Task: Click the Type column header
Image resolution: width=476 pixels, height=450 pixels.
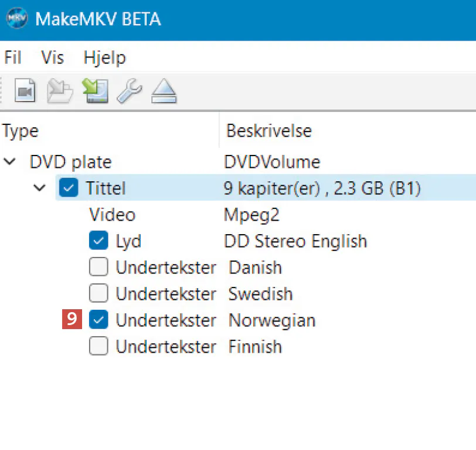Action: [x=21, y=130]
